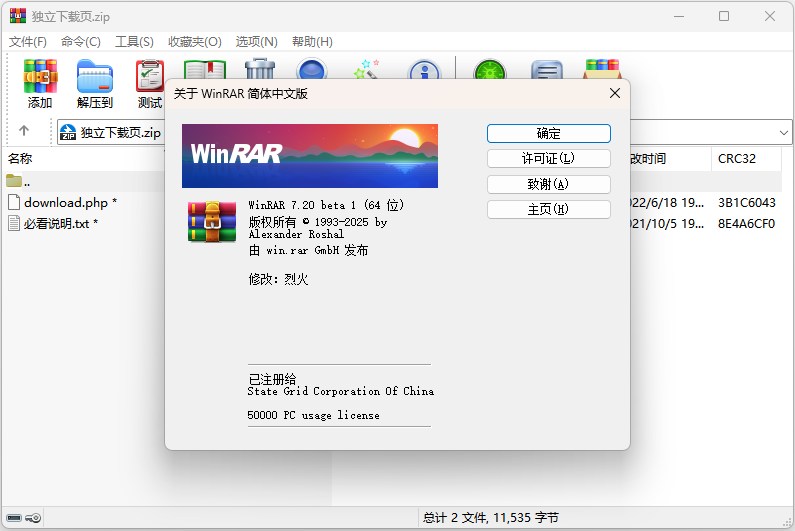Click the ZIP archive icon in the address bar

point(68,132)
